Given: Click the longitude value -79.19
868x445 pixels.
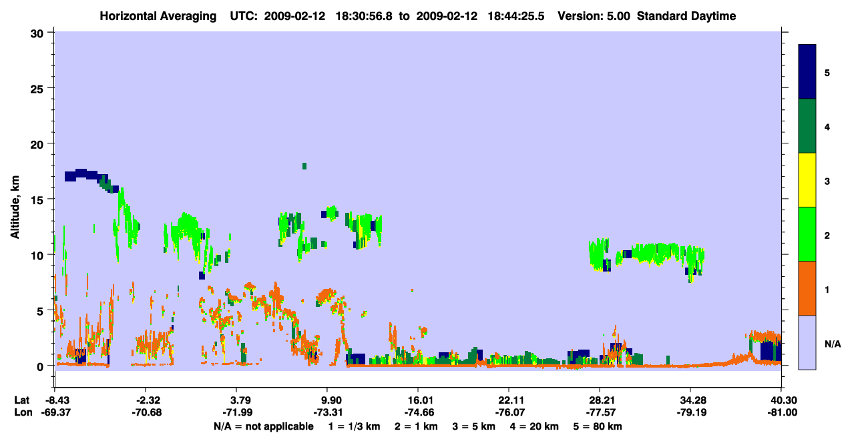Looking at the screenshot, I should [690, 412].
